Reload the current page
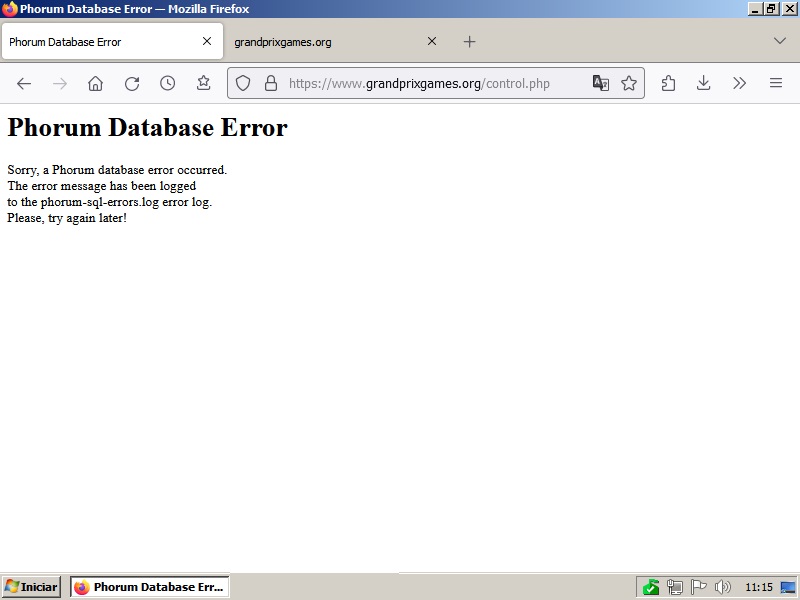800x600 pixels. pyautogui.click(x=132, y=83)
